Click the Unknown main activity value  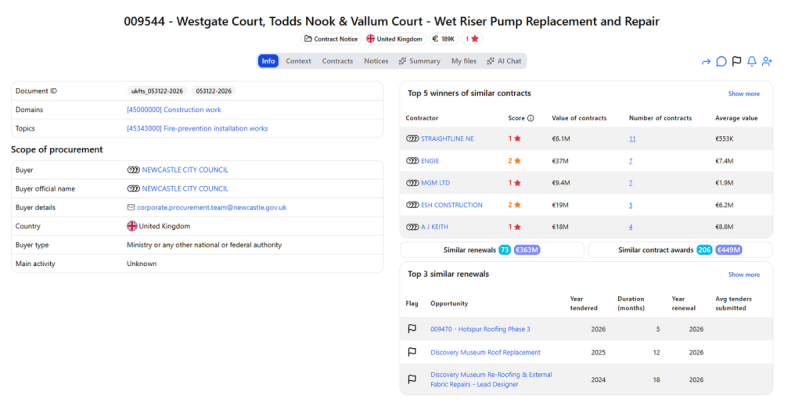pyautogui.click(x=141, y=264)
